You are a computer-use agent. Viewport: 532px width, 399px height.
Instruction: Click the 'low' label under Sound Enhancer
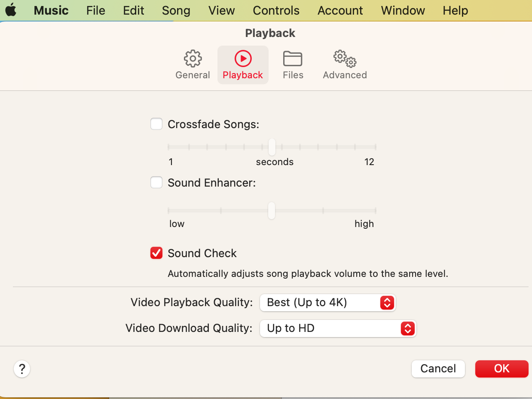click(x=177, y=224)
